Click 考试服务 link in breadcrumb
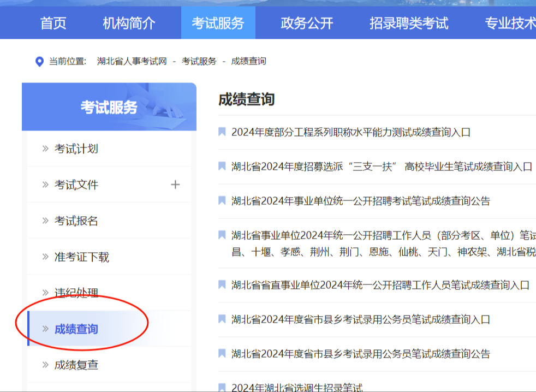 (x=199, y=61)
